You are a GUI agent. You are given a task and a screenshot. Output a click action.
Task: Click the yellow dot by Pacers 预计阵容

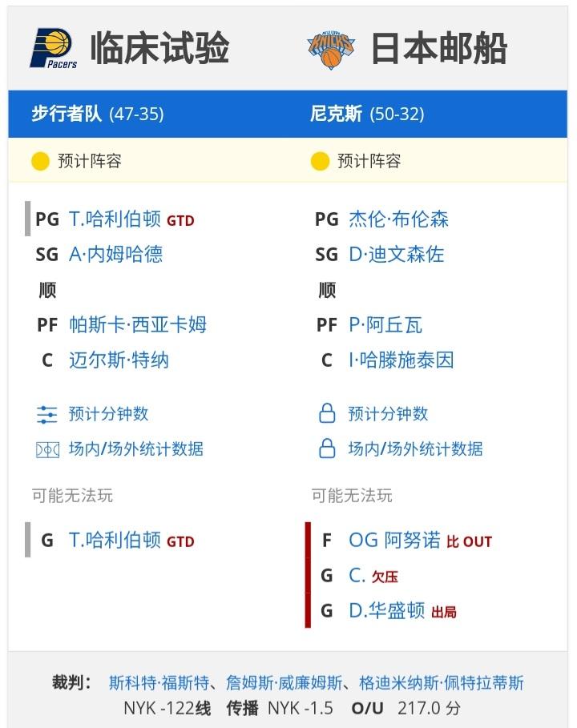(x=40, y=161)
